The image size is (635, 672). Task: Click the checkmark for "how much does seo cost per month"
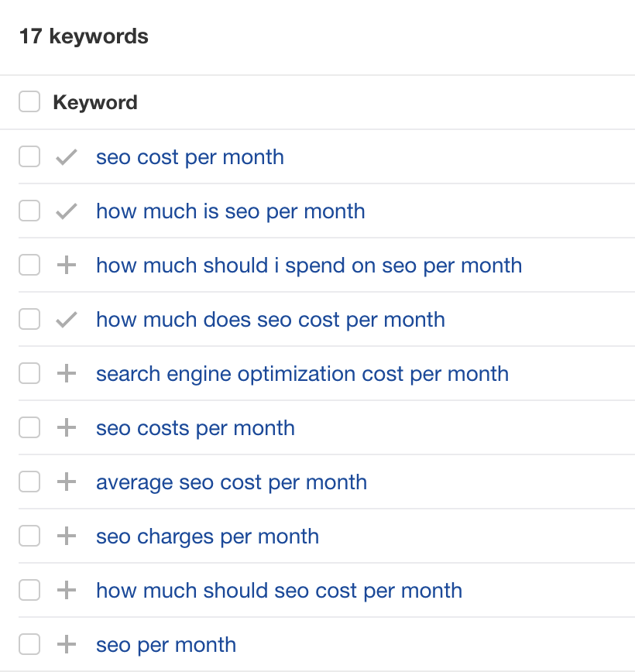(x=67, y=319)
